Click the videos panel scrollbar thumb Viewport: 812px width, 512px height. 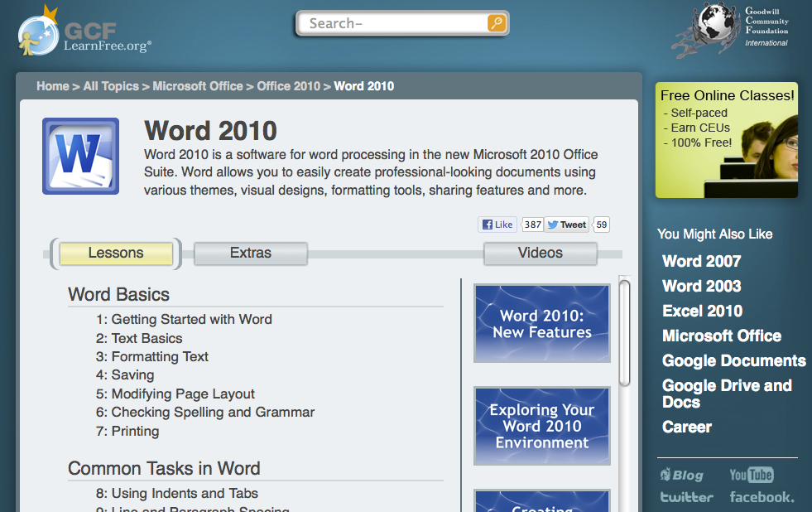pos(625,333)
